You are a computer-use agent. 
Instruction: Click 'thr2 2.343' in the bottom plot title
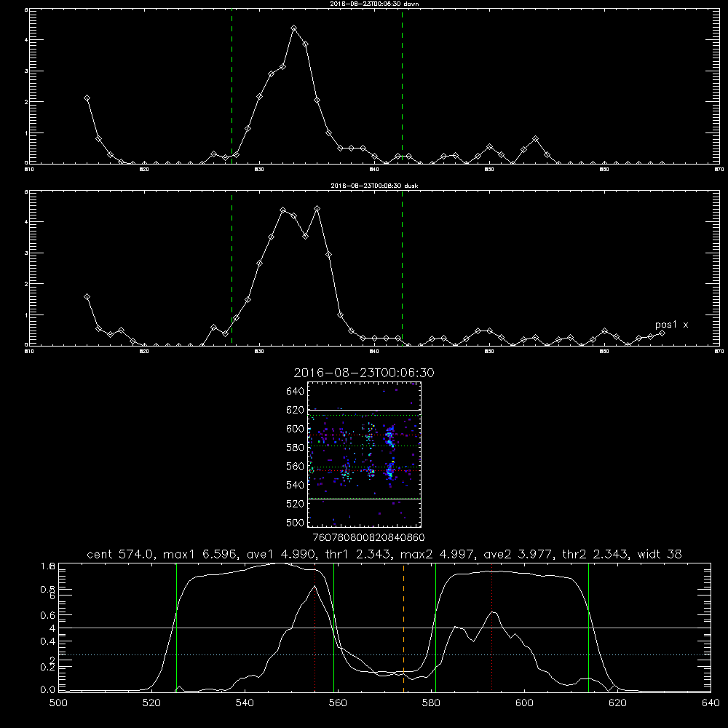click(596, 554)
